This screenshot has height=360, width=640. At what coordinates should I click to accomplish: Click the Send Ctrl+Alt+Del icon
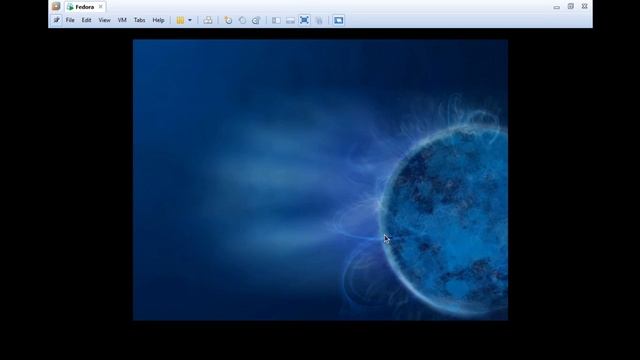pos(208,20)
